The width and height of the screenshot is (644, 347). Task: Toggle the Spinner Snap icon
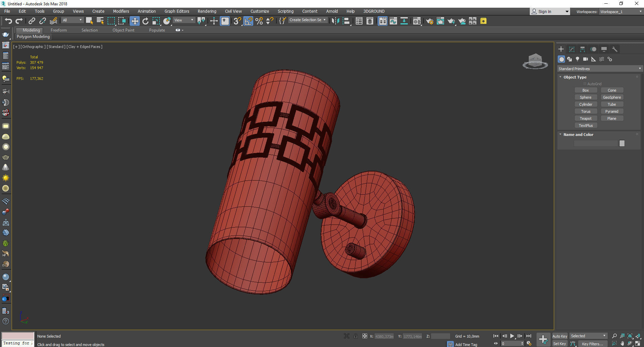click(x=269, y=21)
